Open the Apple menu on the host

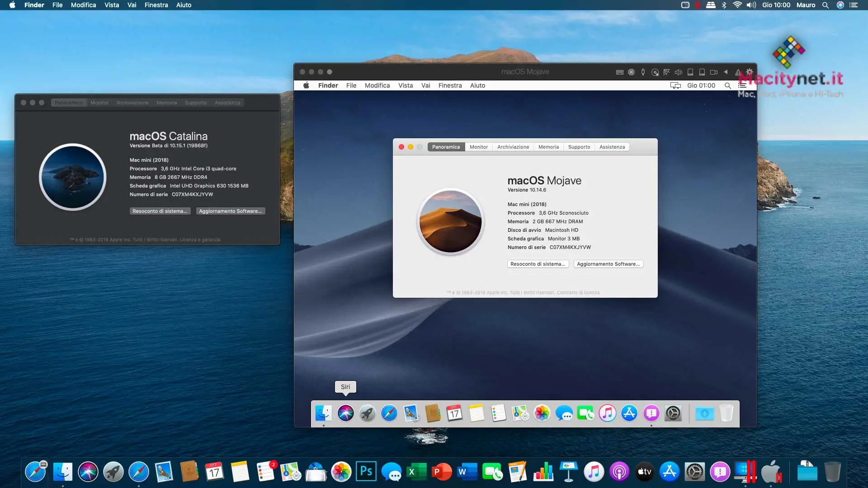(12, 5)
